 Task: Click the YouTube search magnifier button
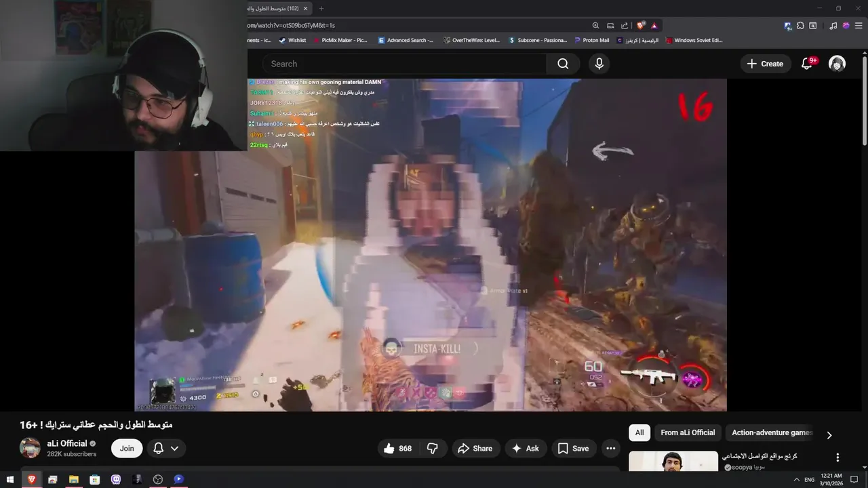tap(563, 64)
